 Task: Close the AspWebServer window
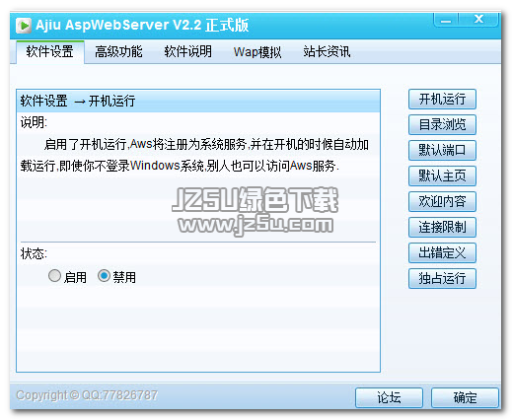click(x=478, y=20)
